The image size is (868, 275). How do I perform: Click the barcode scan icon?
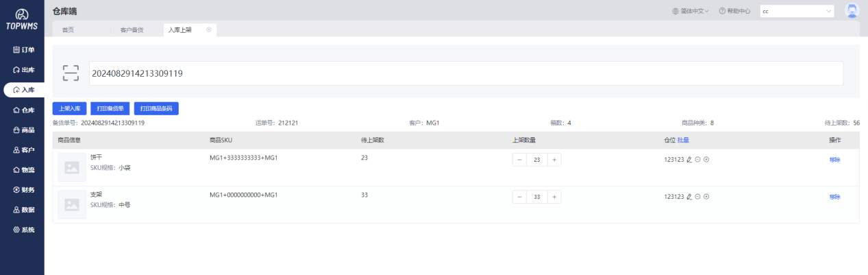71,73
